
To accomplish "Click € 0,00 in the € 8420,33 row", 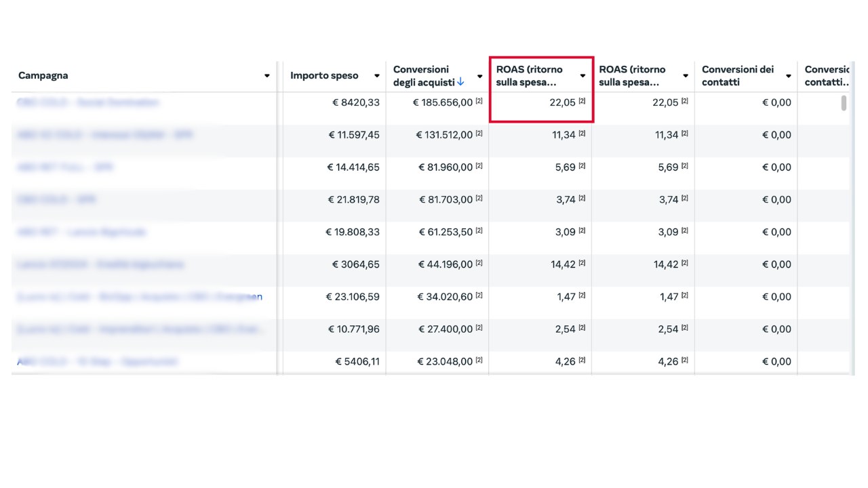I will 776,102.
